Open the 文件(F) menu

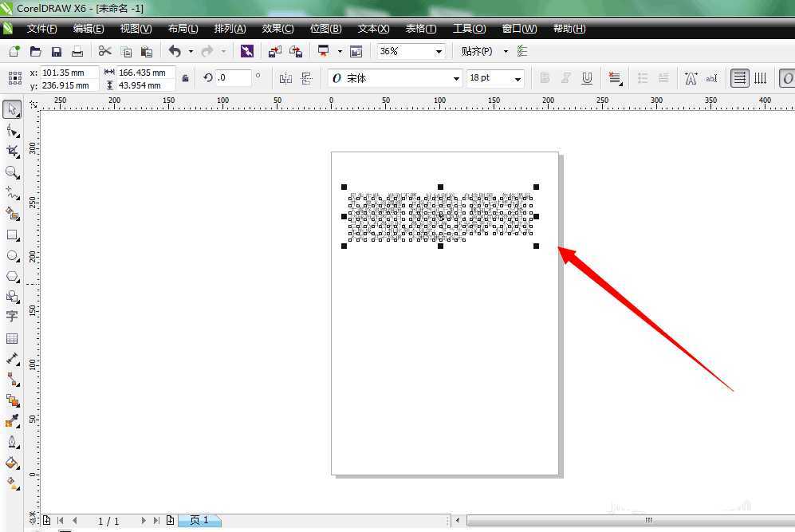(41, 29)
